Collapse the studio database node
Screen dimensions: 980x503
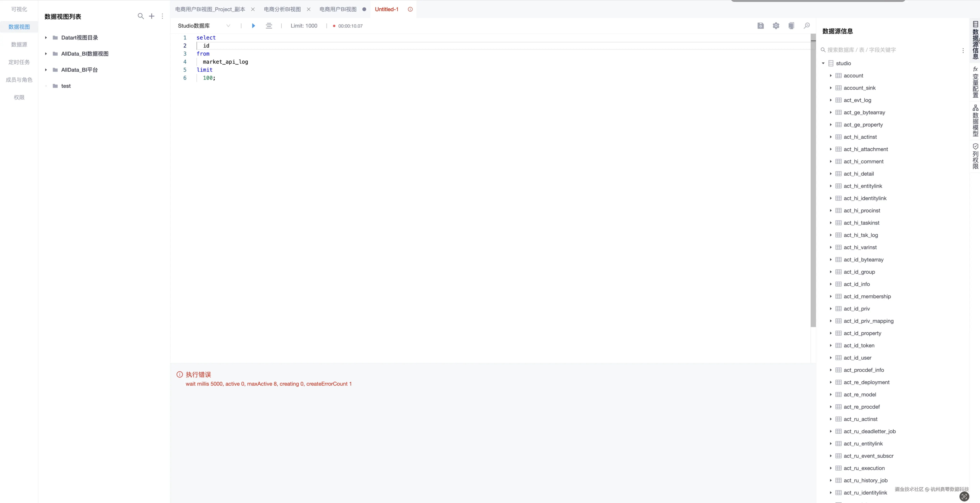[823, 63]
